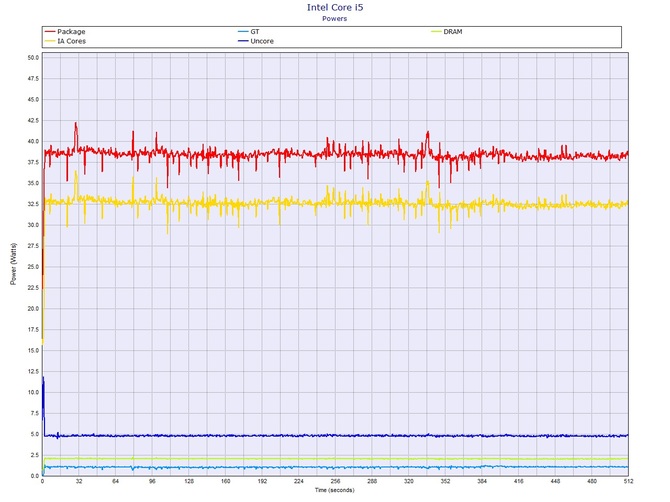
Task: Select the Package legend entry
Action: (65, 32)
